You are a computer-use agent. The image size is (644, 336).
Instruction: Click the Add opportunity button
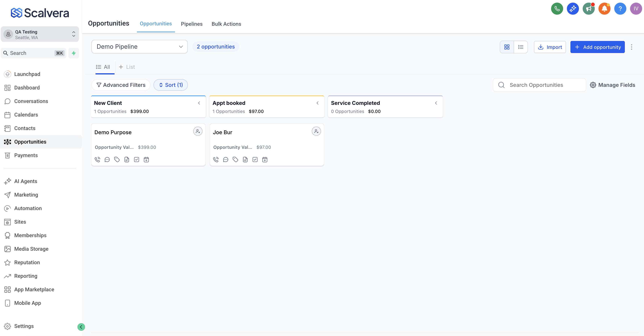point(597,47)
